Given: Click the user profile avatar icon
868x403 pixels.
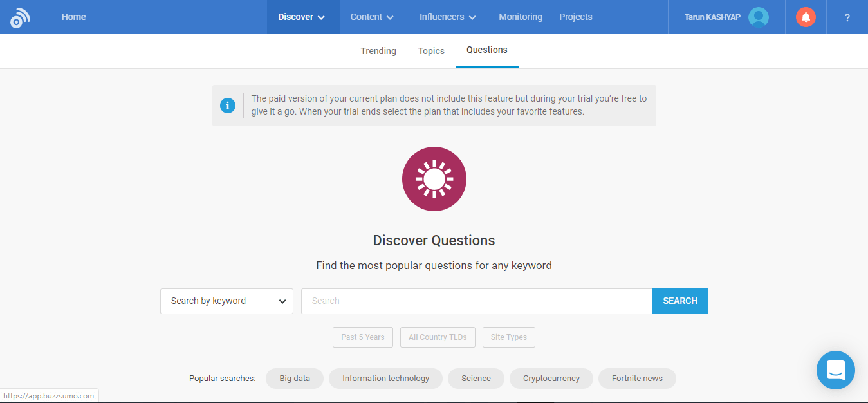Looking at the screenshot, I should (759, 17).
